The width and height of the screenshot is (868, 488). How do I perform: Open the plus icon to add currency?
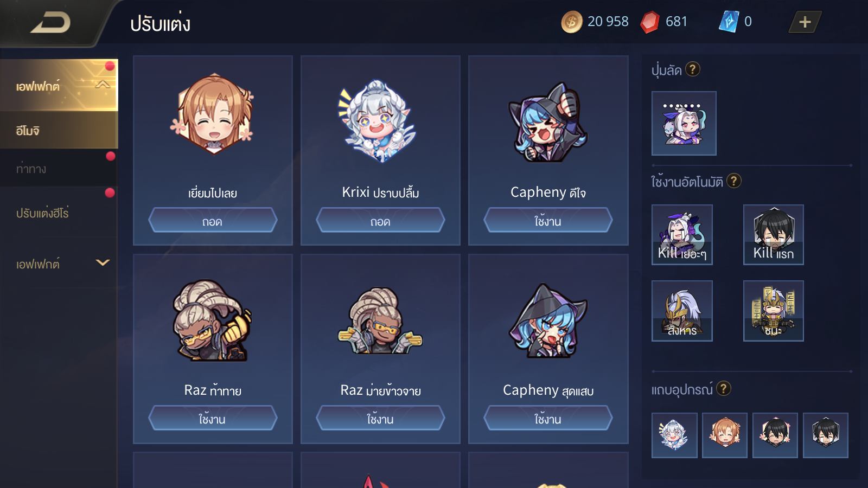[x=805, y=22]
